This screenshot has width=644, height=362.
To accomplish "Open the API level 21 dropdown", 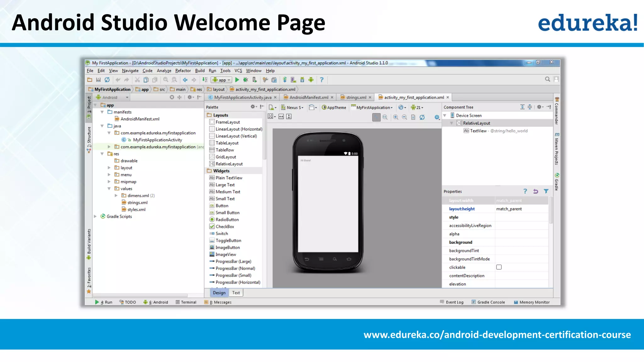I will (417, 107).
